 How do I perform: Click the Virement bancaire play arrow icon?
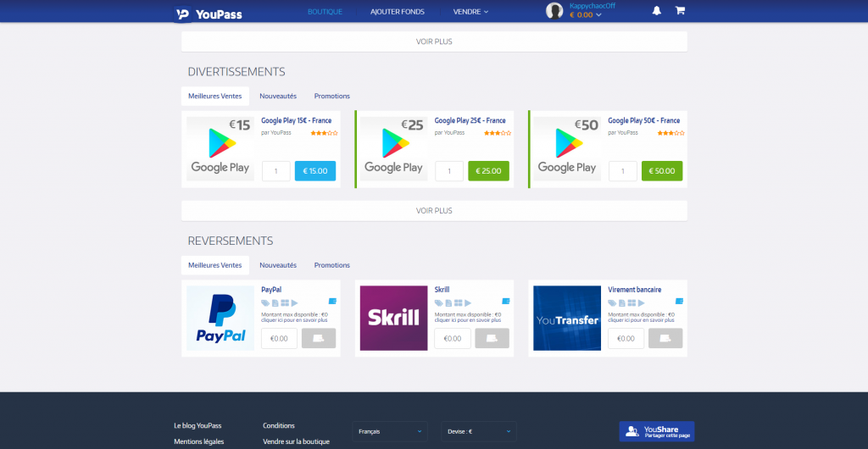click(642, 302)
